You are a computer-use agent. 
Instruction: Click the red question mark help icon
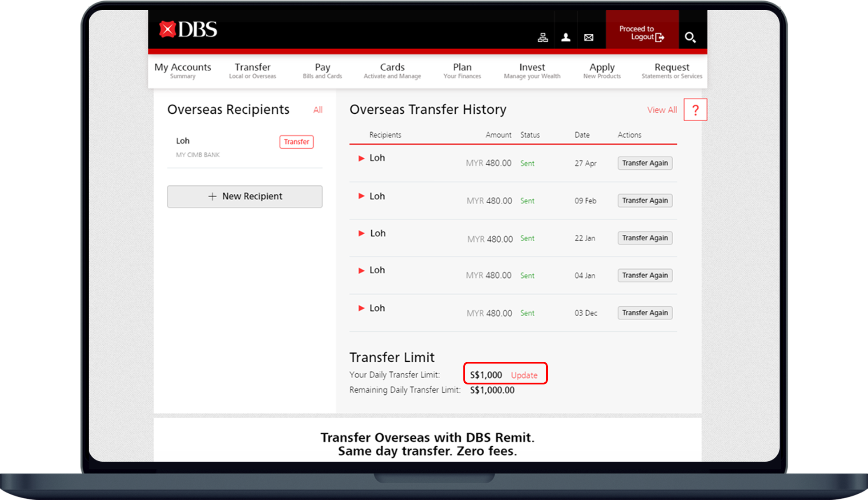(695, 110)
